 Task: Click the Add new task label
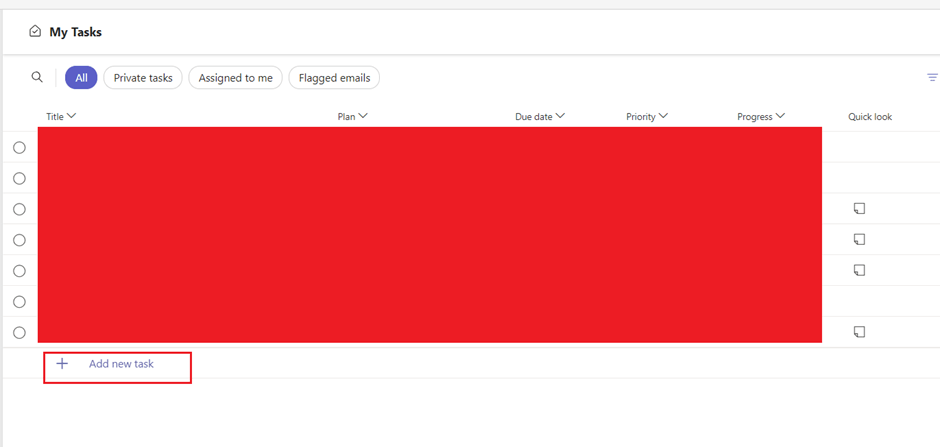121,364
